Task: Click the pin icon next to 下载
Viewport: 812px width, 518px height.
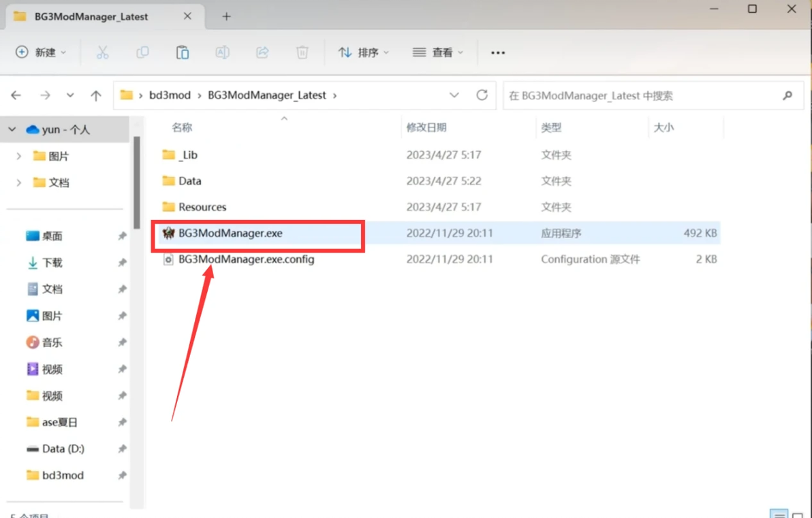Action: (x=122, y=263)
